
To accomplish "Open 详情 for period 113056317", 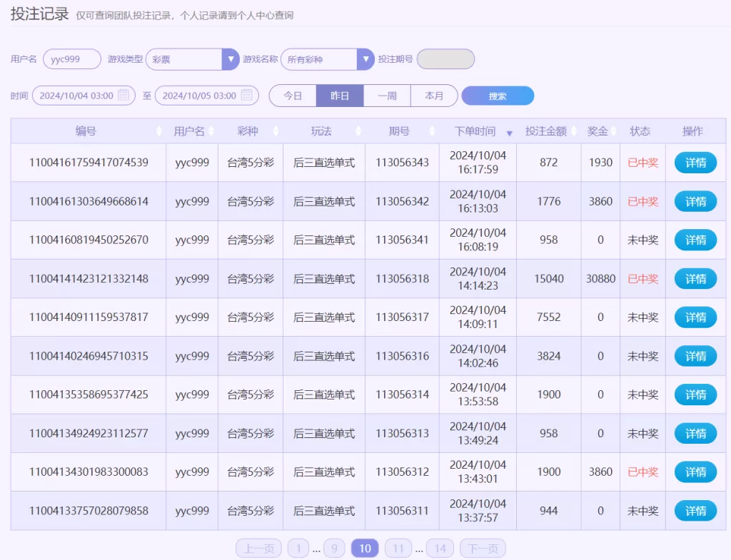I will coord(695,317).
